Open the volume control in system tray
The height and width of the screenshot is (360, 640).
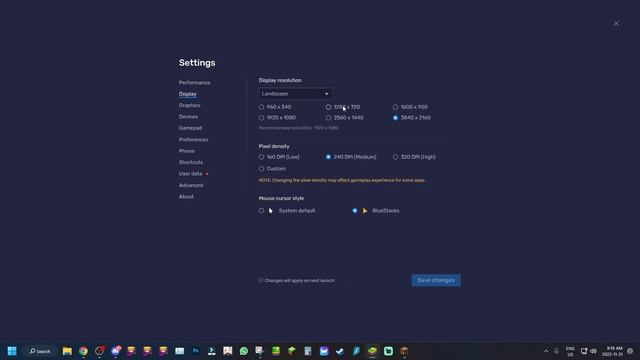593,351
